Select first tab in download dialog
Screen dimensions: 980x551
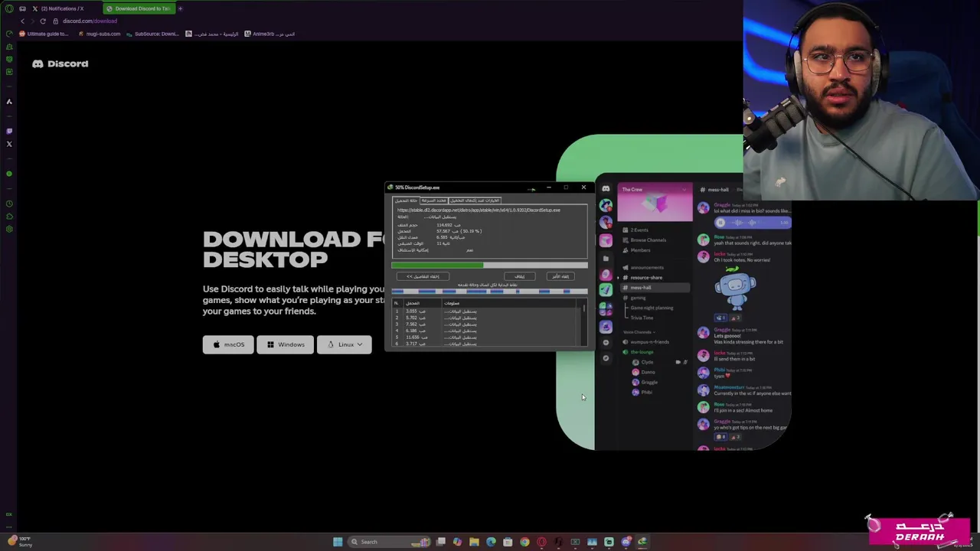(x=407, y=201)
